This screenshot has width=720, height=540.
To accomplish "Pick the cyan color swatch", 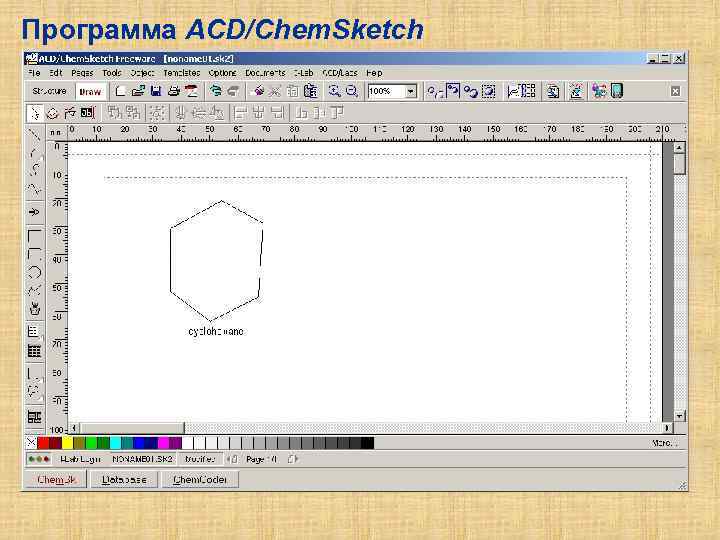I will 115,443.
